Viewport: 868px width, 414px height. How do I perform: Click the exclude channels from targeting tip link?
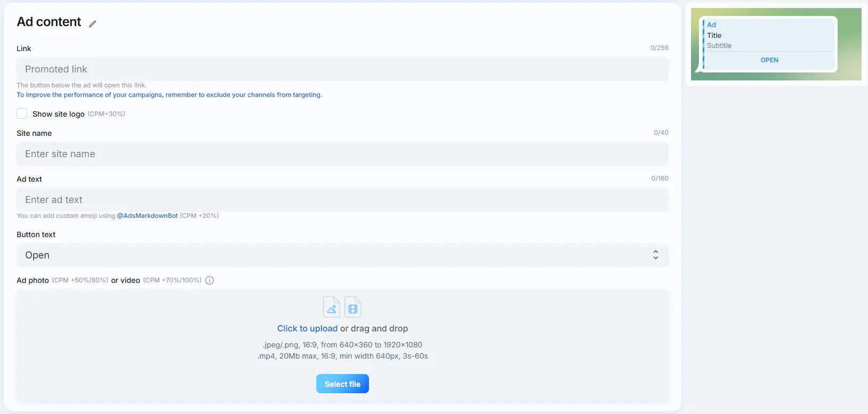pos(170,95)
